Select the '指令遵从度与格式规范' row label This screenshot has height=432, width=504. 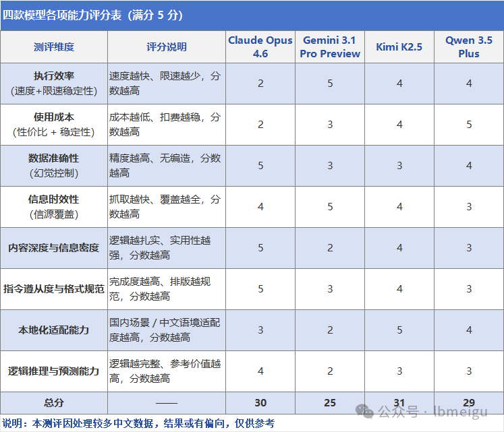pos(54,289)
